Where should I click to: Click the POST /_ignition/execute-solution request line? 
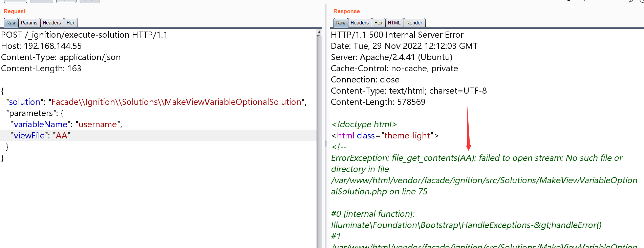click(x=84, y=35)
